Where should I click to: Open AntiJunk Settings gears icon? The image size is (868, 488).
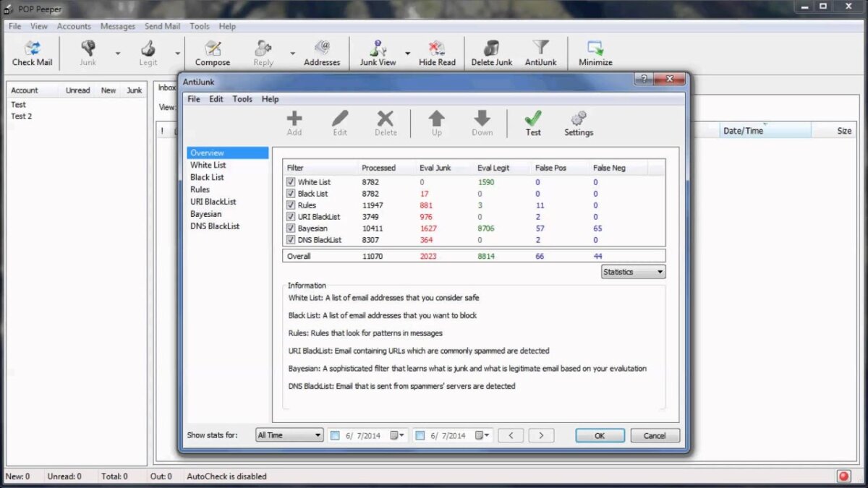pyautogui.click(x=579, y=119)
